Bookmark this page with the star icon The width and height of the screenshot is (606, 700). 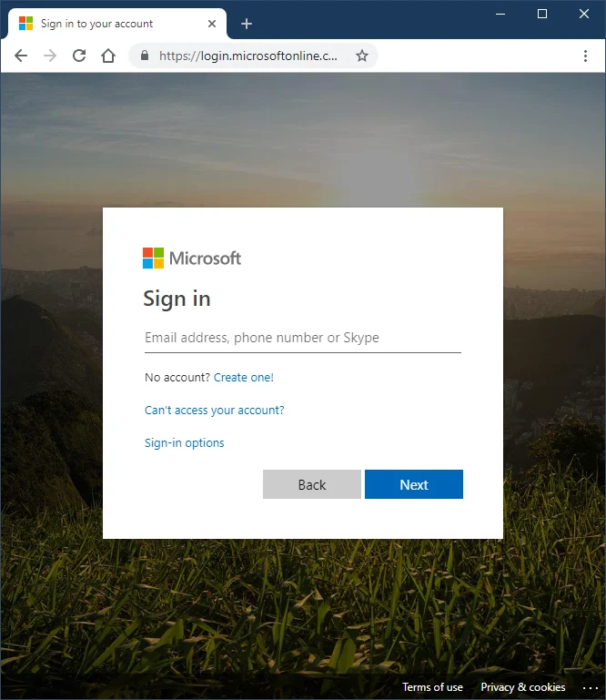(362, 56)
